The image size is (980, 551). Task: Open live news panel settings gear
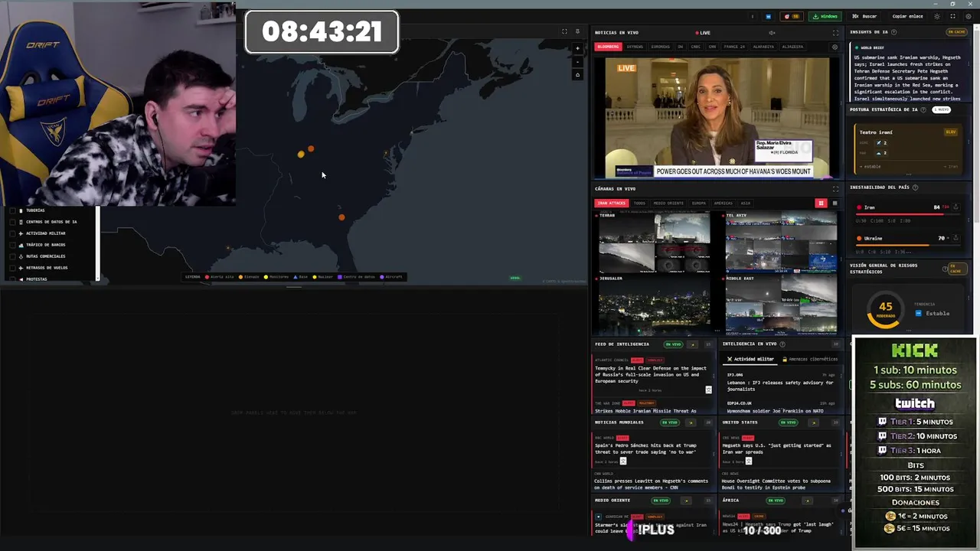click(835, 47)
